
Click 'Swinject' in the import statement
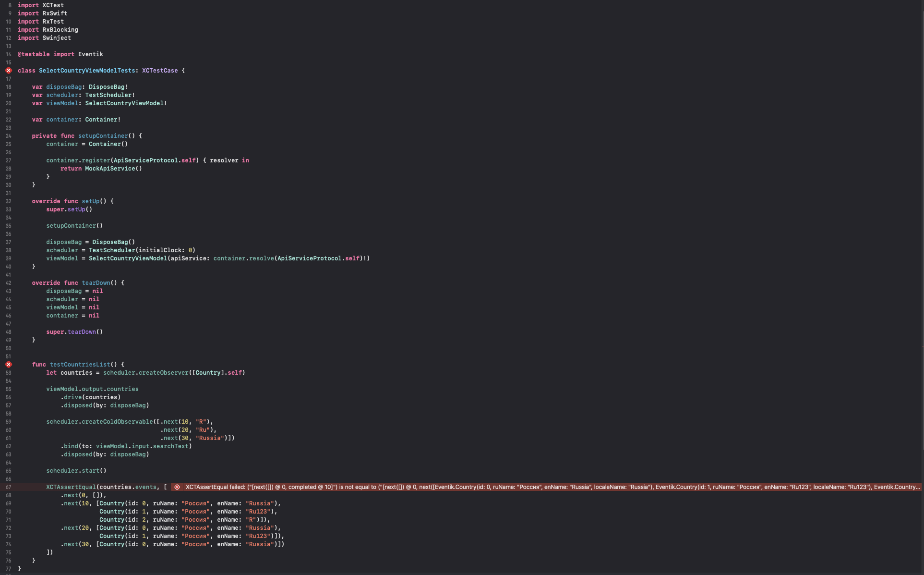(x=57, y=38)
